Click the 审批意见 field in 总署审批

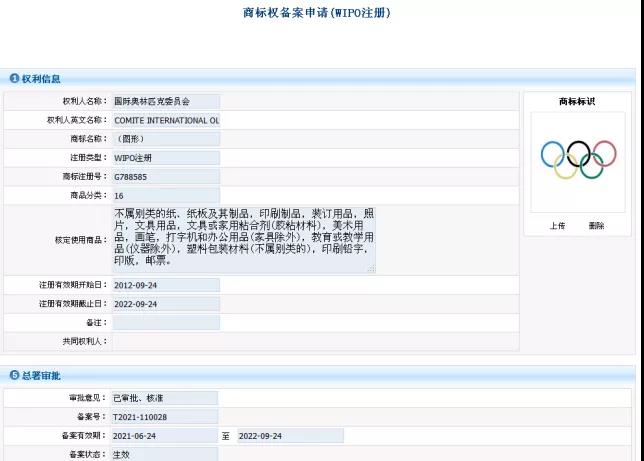(165, 398)
